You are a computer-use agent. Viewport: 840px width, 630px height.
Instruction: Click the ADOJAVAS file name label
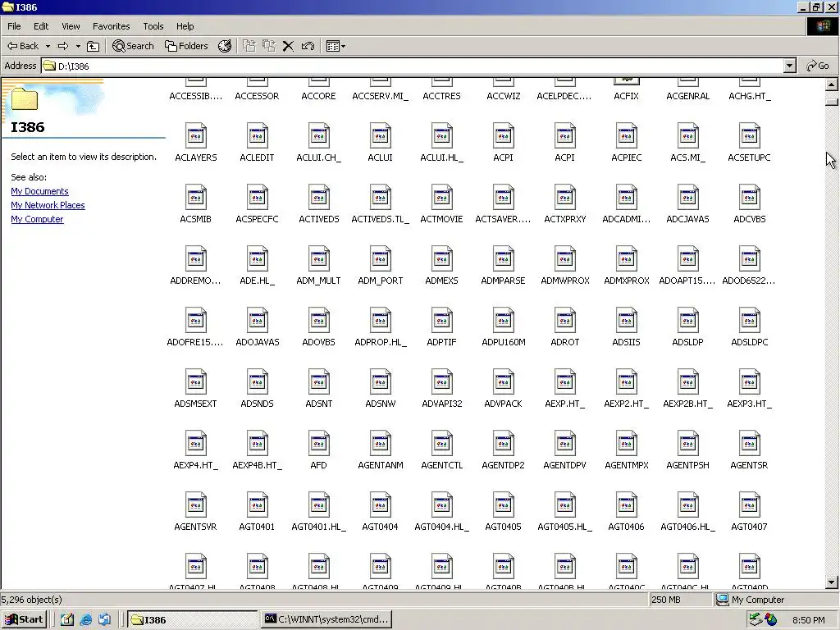pyautogui.click(x=257, y=342)
